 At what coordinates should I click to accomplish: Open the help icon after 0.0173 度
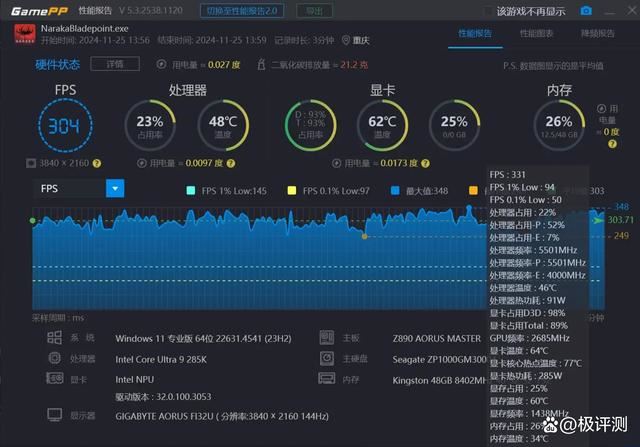pos(425,163)
